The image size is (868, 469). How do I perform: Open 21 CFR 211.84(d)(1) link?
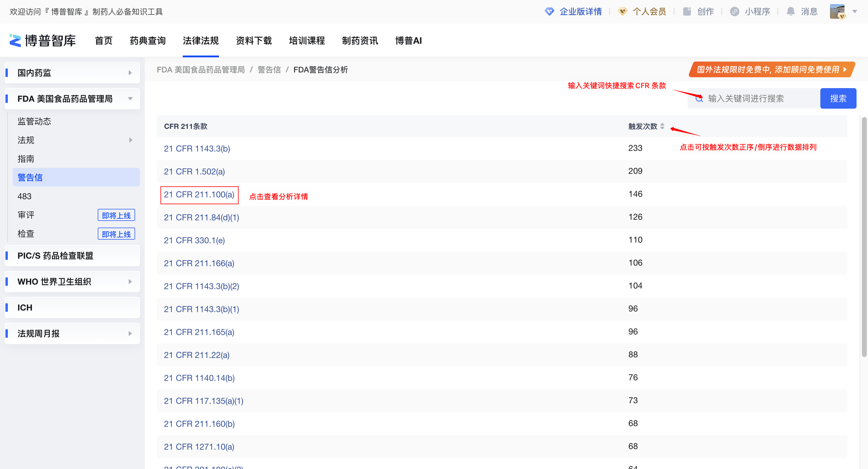click(x=201, y=217)
